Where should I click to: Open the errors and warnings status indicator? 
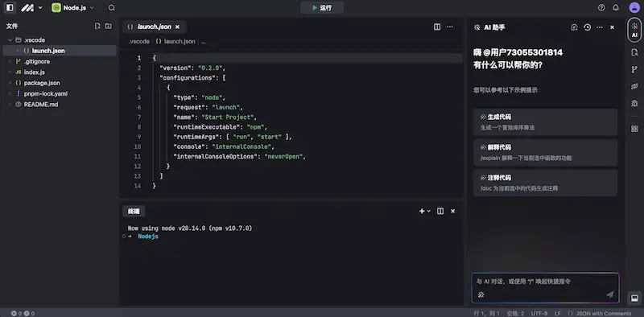coord(23,313)
